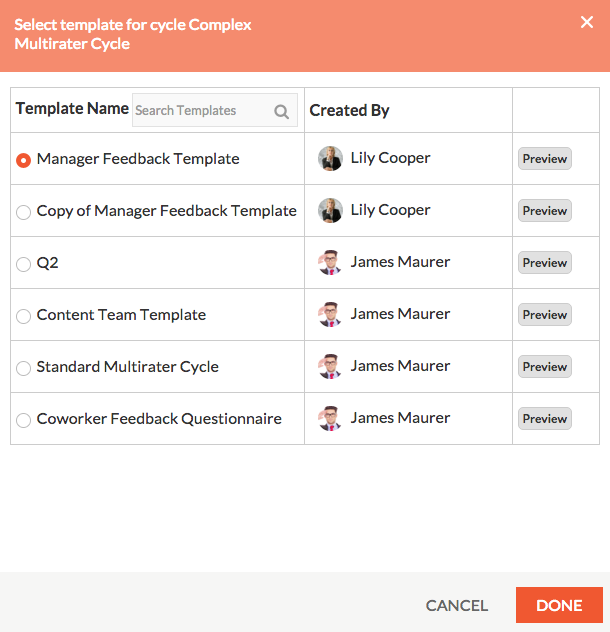Click Lily Cooper's avatar beside Copy of Manager template
This screenshot has width=610, height=632.
tap(330, 210)
